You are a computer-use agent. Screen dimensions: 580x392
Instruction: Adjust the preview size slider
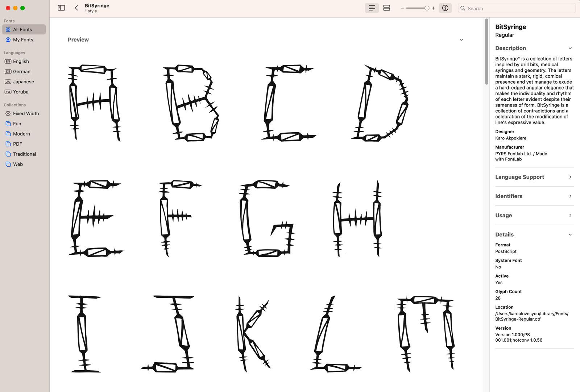[418, 8]
